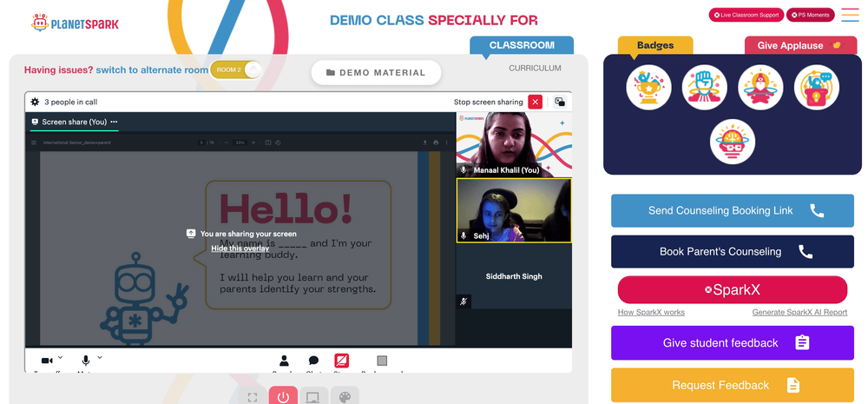Open background effects icon

pyautogui.click(x=382, y=361)
